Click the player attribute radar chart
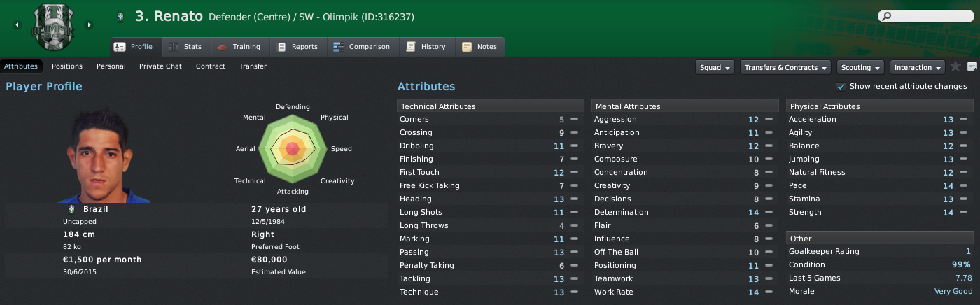 [x=293, y=148]
